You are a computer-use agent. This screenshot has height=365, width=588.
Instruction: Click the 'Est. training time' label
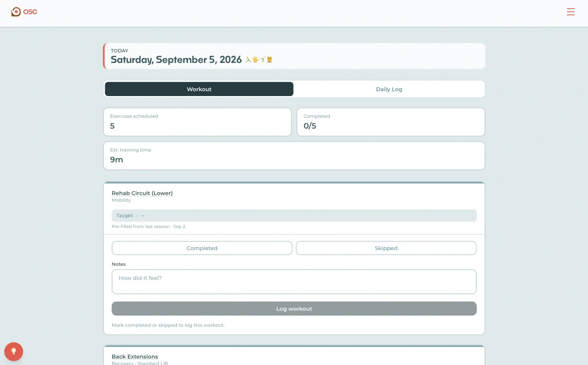[130, 150]
